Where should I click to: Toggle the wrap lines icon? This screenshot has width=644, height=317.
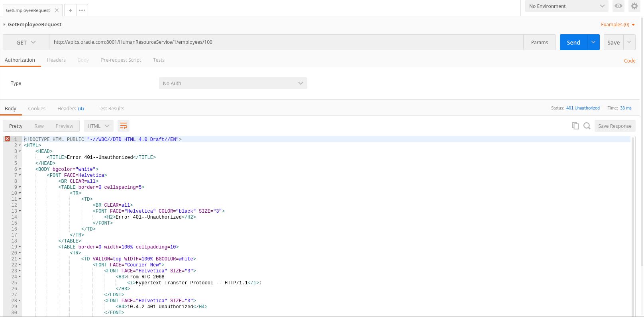(x=124, y=126)
